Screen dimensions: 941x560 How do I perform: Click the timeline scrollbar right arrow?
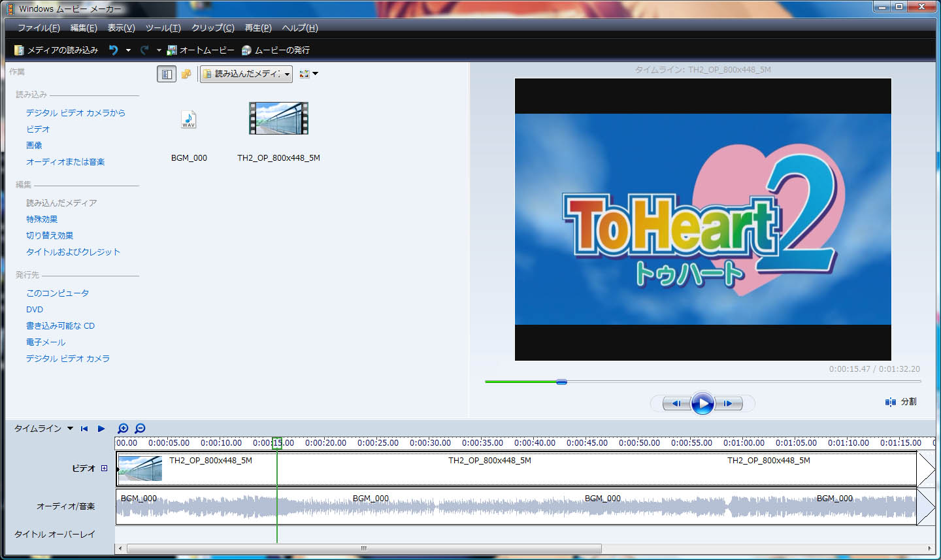pyautogui.click(x=930, y=548)
